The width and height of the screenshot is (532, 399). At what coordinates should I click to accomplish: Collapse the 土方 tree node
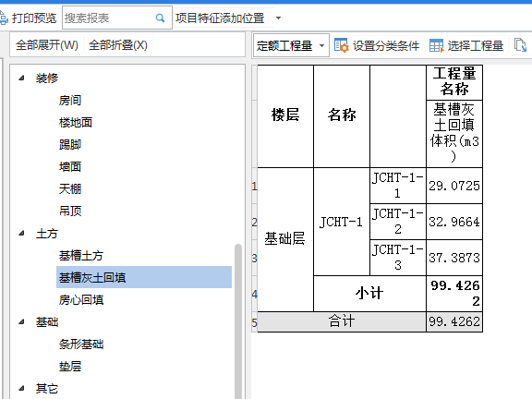click(22, 234)
